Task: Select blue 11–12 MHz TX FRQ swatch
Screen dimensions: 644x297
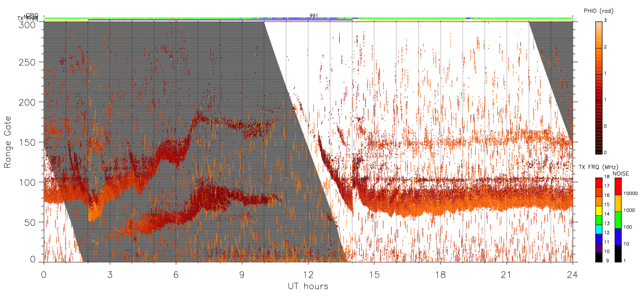Action: 599,238
